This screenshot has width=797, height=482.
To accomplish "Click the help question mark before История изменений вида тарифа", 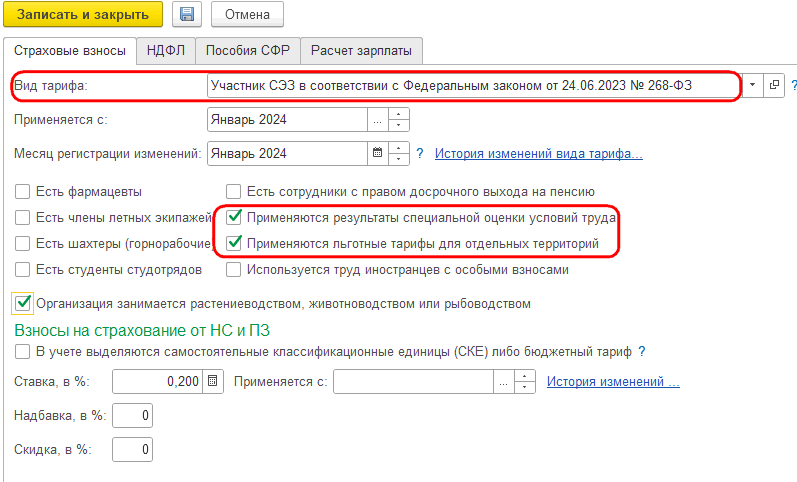I will click(x=420, y=153).
